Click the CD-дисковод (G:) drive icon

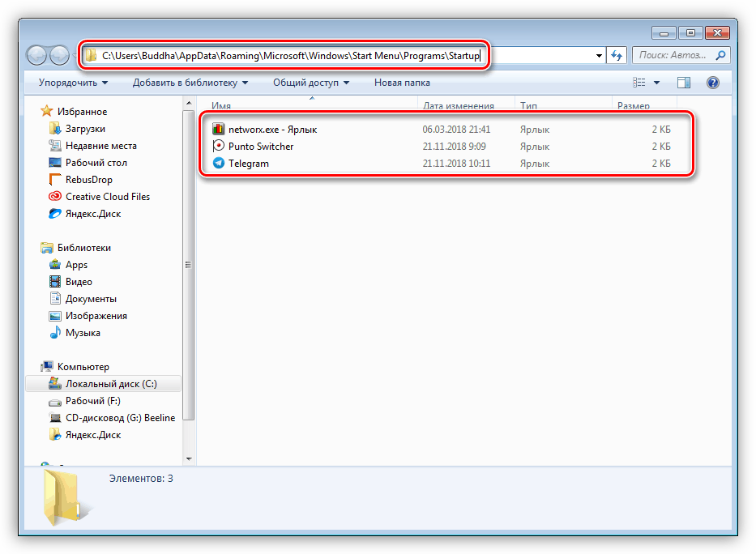55,418
